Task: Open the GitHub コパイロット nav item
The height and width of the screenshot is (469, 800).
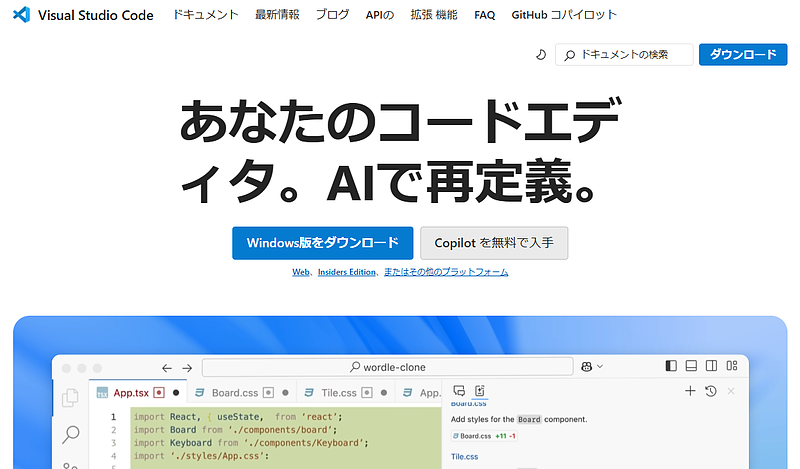Action: 564,15
